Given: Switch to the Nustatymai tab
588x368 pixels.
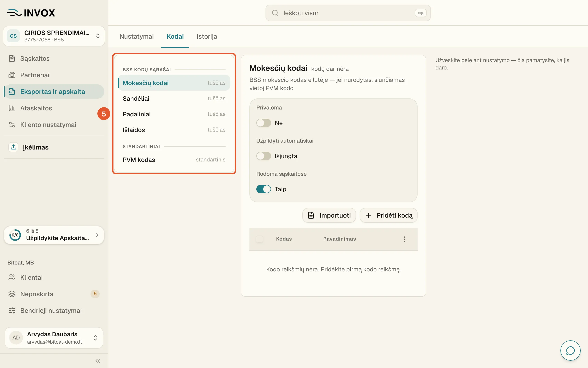Looking at the screenshot, I should [137, 37].
